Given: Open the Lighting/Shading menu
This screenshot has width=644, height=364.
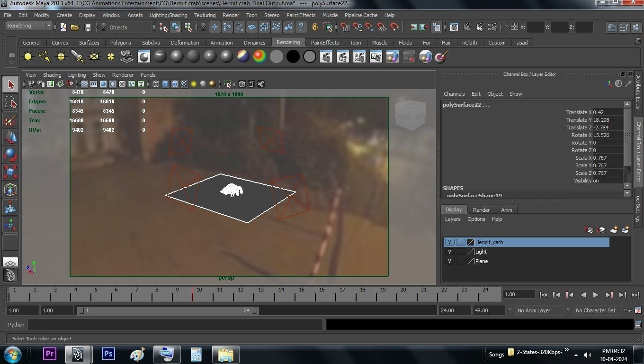Looking at the screenshot, I should click(x=168, y=15).
